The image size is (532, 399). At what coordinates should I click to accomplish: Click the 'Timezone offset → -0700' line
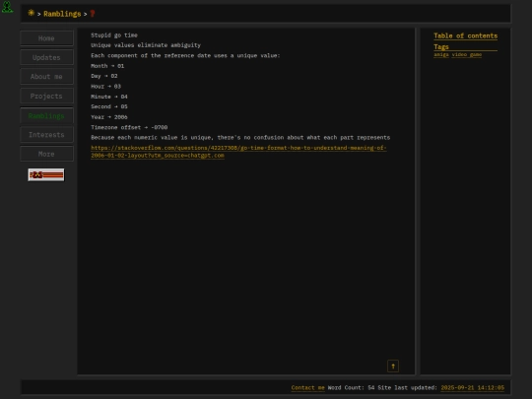(x=129, y=127)
